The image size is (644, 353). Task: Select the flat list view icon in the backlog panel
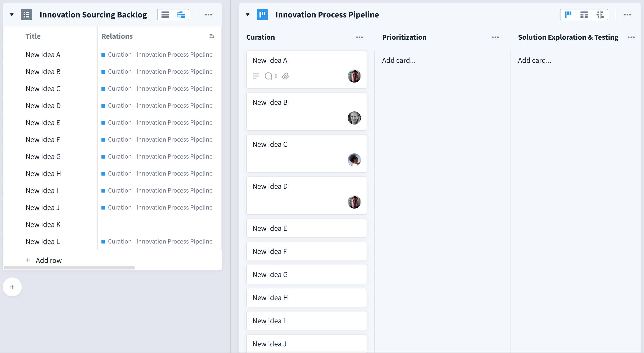[x=165, y=14]
